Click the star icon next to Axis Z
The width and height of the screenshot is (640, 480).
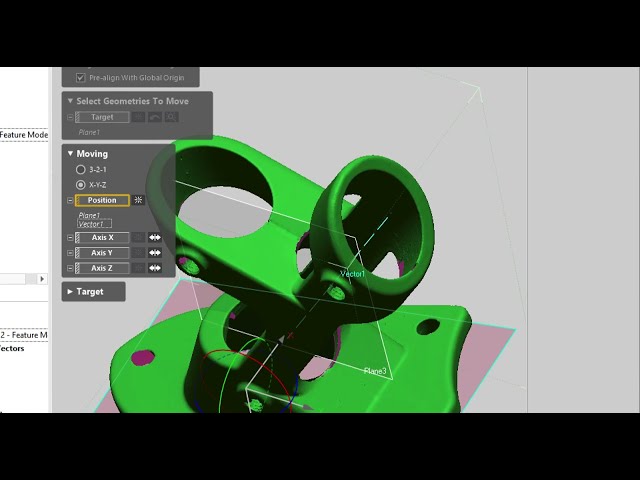pos(138,268)
